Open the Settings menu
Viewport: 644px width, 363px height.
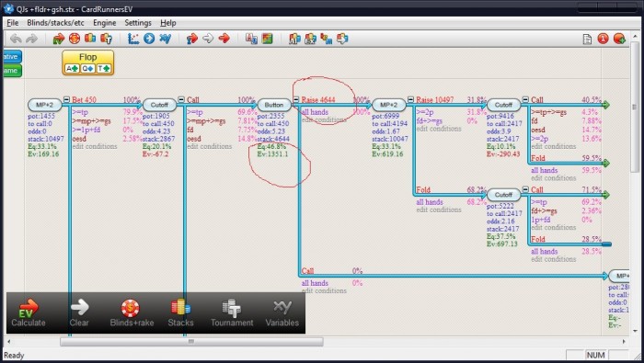coord(138,23)
